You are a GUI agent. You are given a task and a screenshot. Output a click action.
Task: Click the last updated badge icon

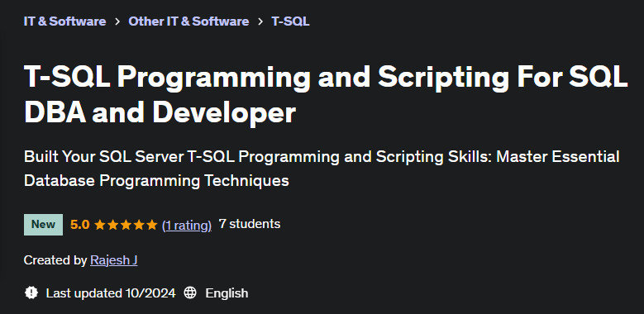[x=31, y=293]
